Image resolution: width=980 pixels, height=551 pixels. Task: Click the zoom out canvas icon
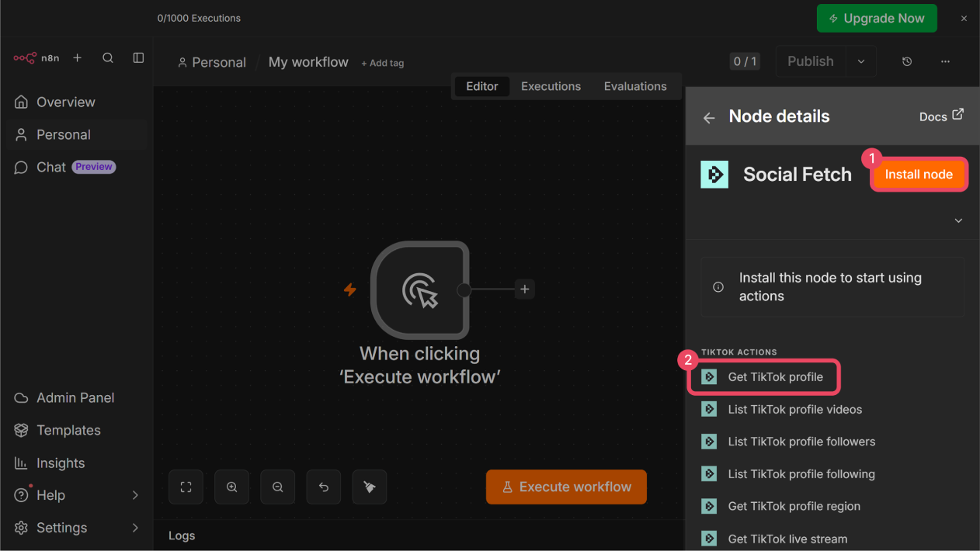click(x=277, y=487)
